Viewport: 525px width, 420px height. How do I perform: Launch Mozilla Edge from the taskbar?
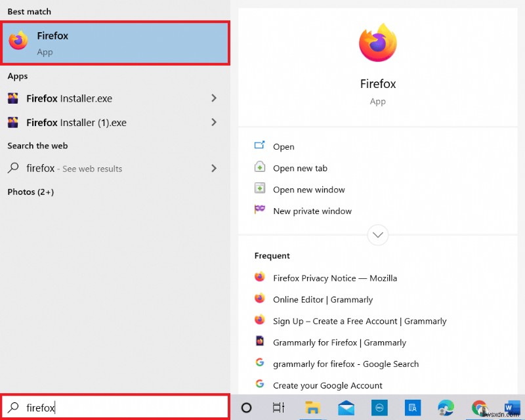446,408
